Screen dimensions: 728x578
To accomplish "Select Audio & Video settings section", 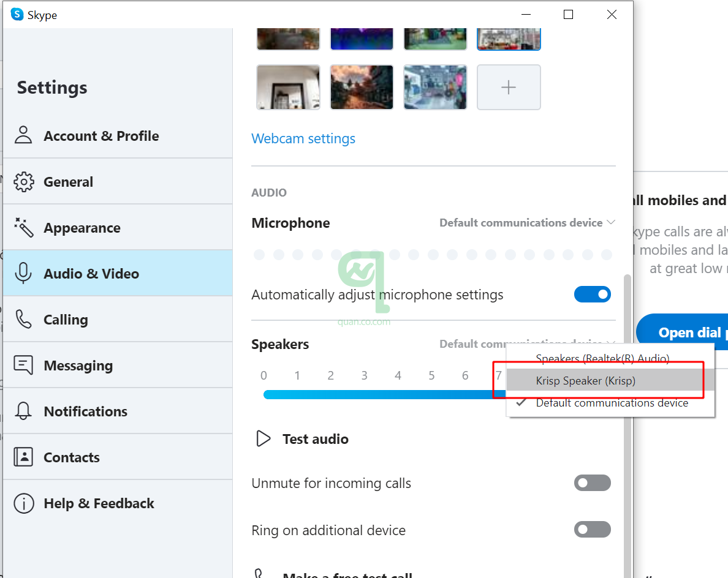I will tap(118, 273).
